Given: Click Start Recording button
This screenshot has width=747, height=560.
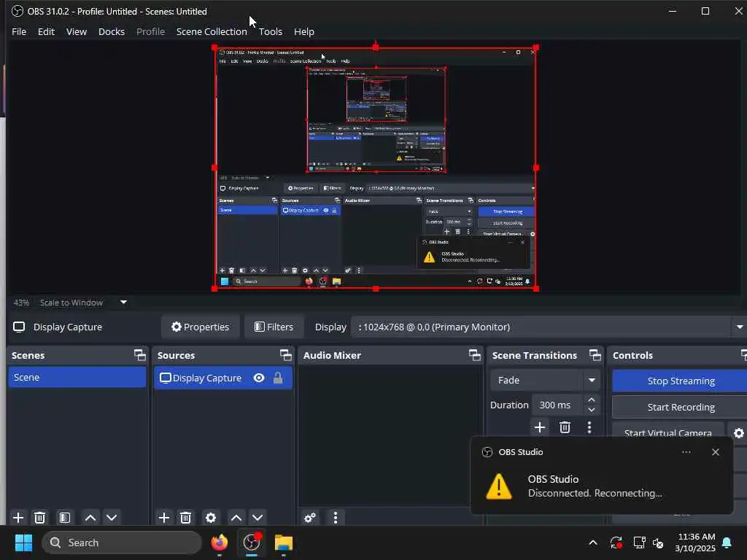Looking at the screenshot, I should [x=681, y=407].
